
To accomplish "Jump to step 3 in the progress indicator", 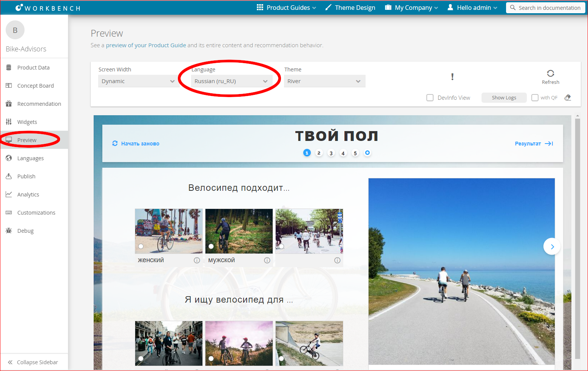I will pyautogui.click(x=331, y=153).
